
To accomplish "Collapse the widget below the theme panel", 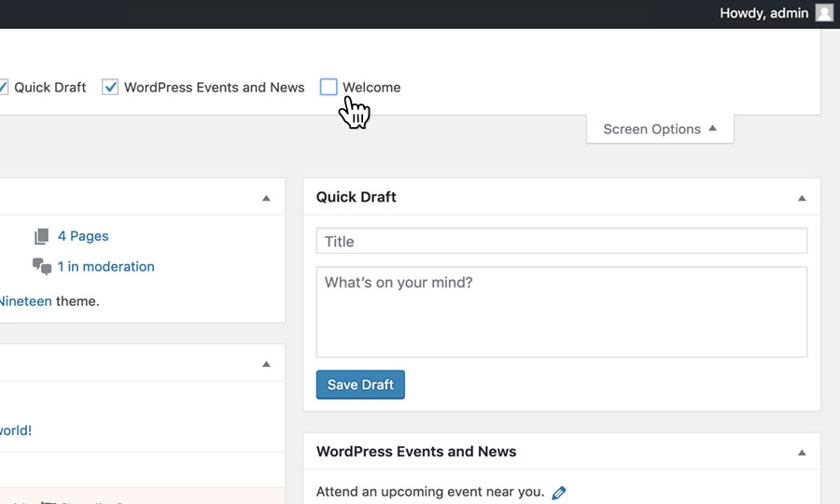I will pyautogui.click(x=266, y=364).
